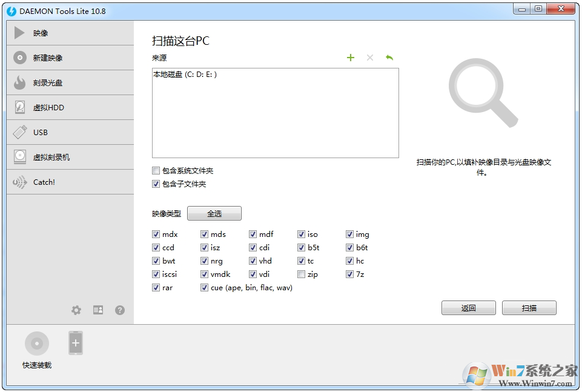Viewport: 582px width, 392px height.
Task: Click the mobile device icon near quick mount
Action: pyautogui.click(x=75, y=342)
